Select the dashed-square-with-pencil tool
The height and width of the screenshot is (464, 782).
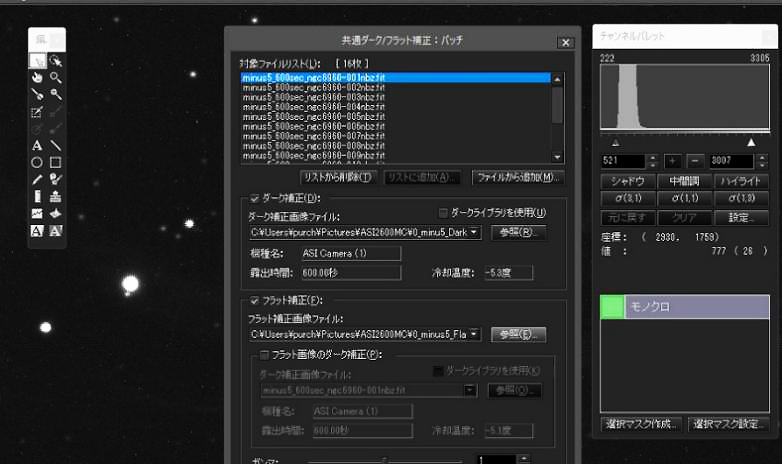coord(37,112)
